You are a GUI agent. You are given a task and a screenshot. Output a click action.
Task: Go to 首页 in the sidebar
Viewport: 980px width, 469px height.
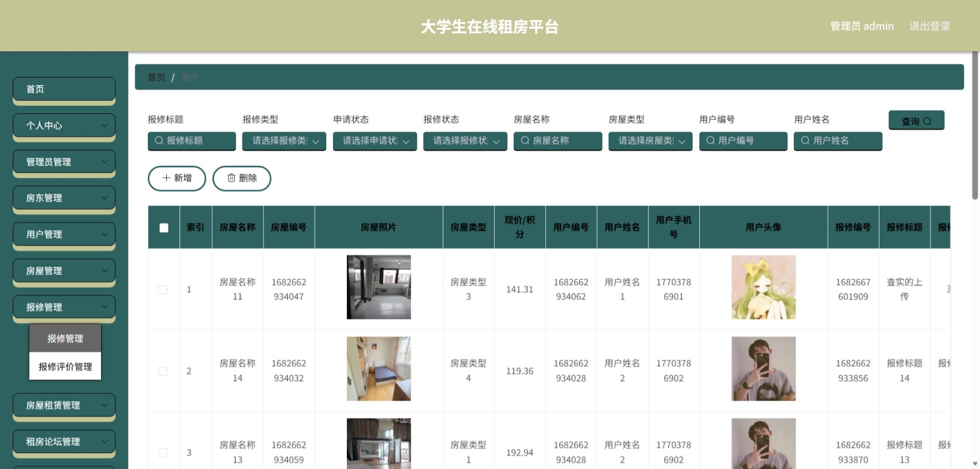64,89
